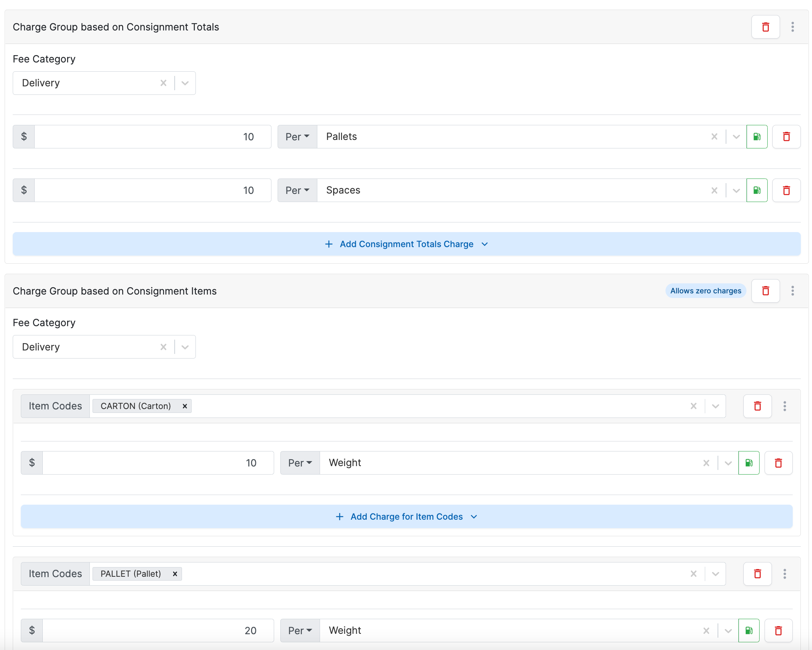The image size is (812, 650).
Task: Toggle fuel levy icon on CARTON Weight charge
Action: (x=748, y=463)
